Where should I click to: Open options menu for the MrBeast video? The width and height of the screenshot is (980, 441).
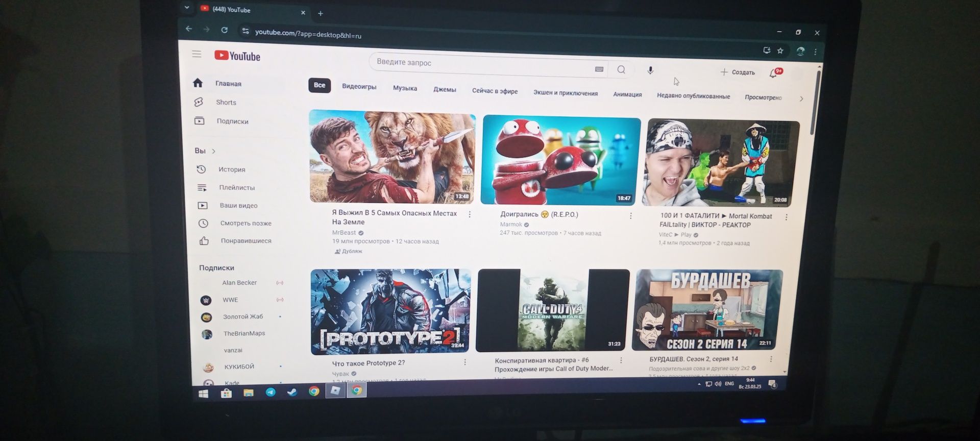pyautogui.click(x=470, y=214)
